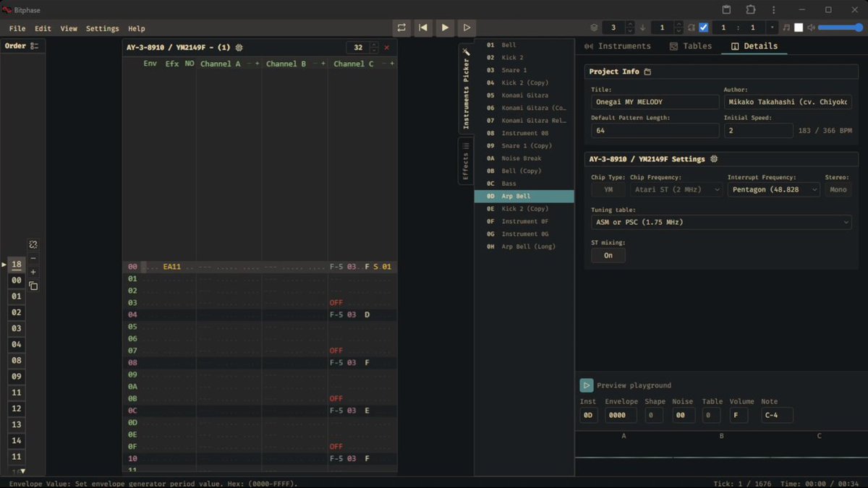Open envelope ratio dropdown arrow

pyautogui.click(x=772, y=27)
